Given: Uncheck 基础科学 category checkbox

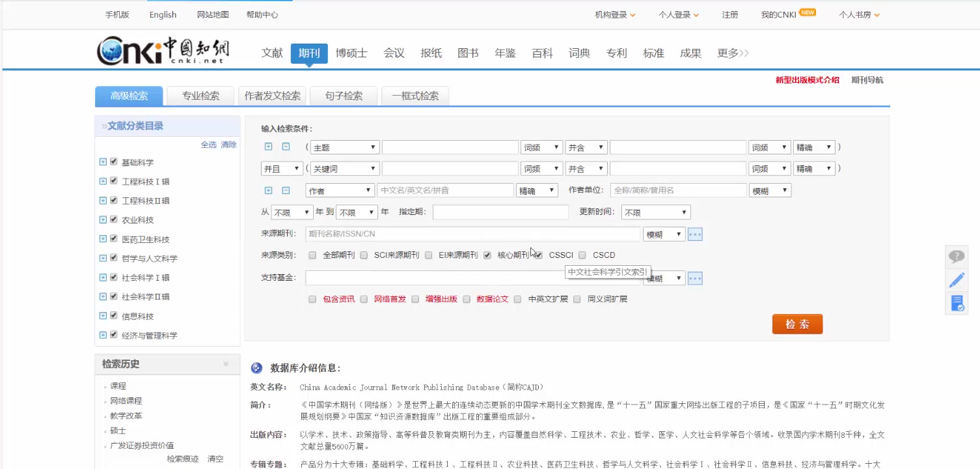Looking at the screenshot, I should pyautogui.click(x=114, y=162).
